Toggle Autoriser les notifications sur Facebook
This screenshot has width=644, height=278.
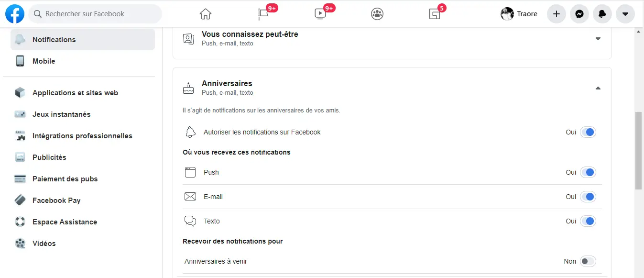588,132
